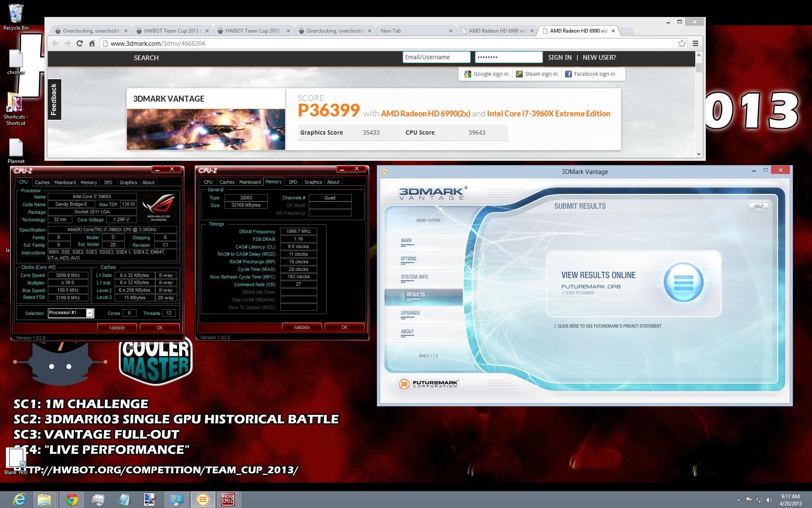Click the Steam sign in icon
Image resolution: width=812 pixels, height=508 pixels.
click(x=519, y=74)
